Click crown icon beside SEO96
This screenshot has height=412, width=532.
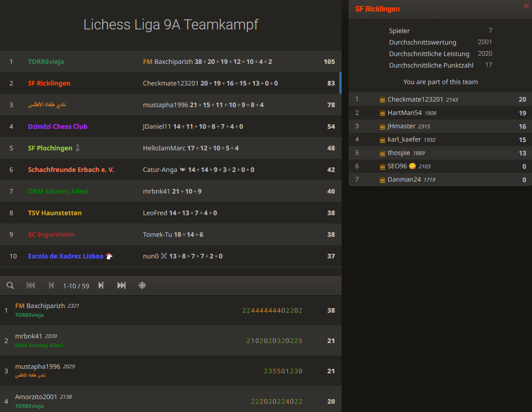tap(383, 166)
